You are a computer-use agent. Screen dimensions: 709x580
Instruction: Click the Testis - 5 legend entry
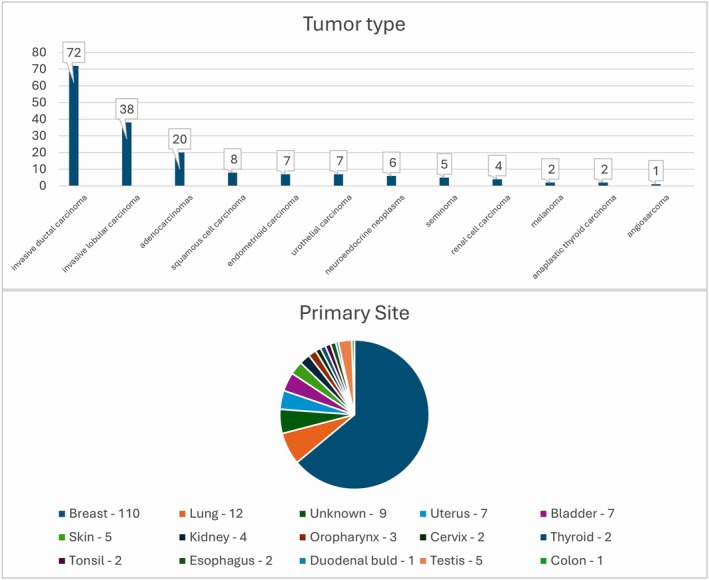[x=452, y=561]
